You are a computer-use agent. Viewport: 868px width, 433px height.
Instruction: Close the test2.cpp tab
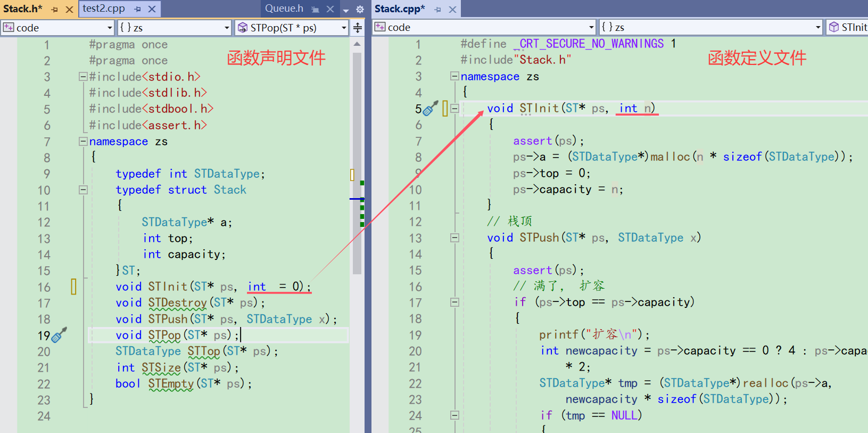click(x=152, y=9)
